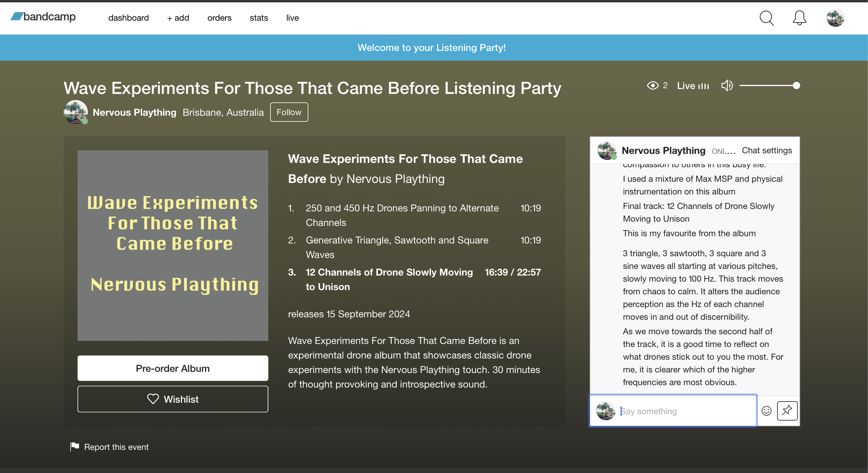The height and width of the screenshot is (473, 868).
Task: Click the 10:19 duration of track 2
Action: point(531,240)
